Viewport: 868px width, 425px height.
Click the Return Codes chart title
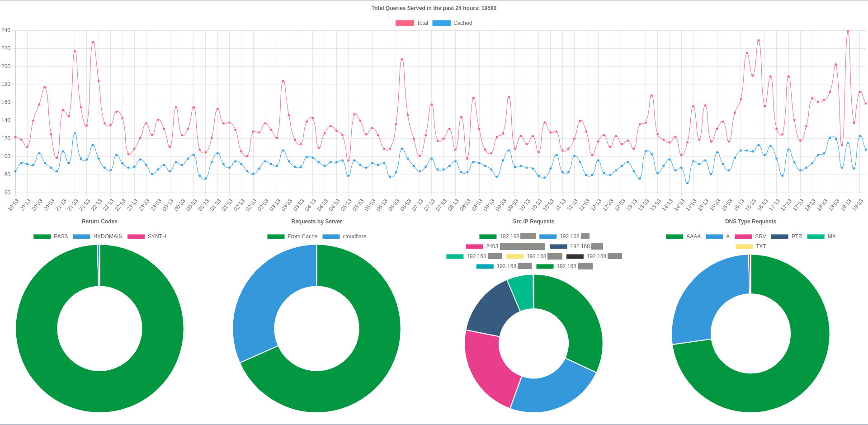pos(99,222)
